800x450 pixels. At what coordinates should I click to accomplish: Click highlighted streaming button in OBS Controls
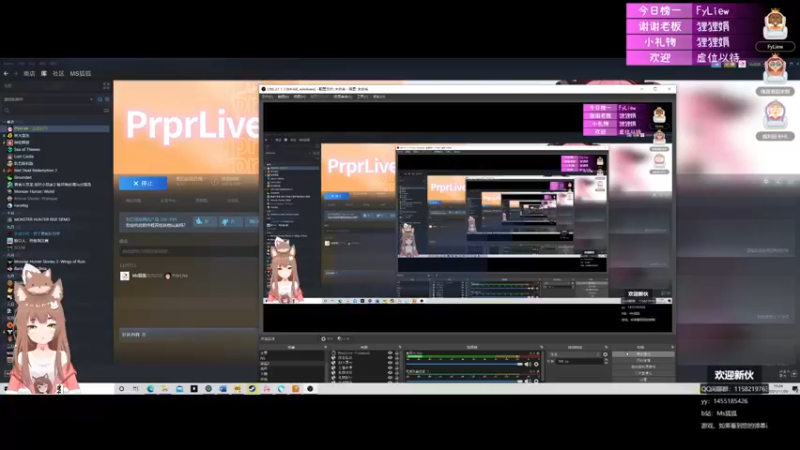(643, 354)
